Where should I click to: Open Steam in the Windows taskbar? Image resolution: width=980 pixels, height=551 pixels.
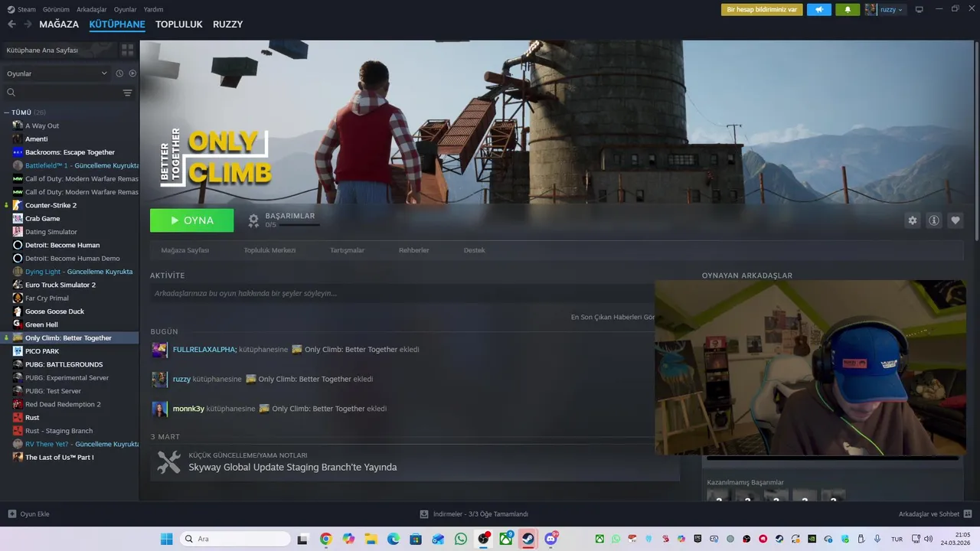pyautogui.click(x=528, y=539)
